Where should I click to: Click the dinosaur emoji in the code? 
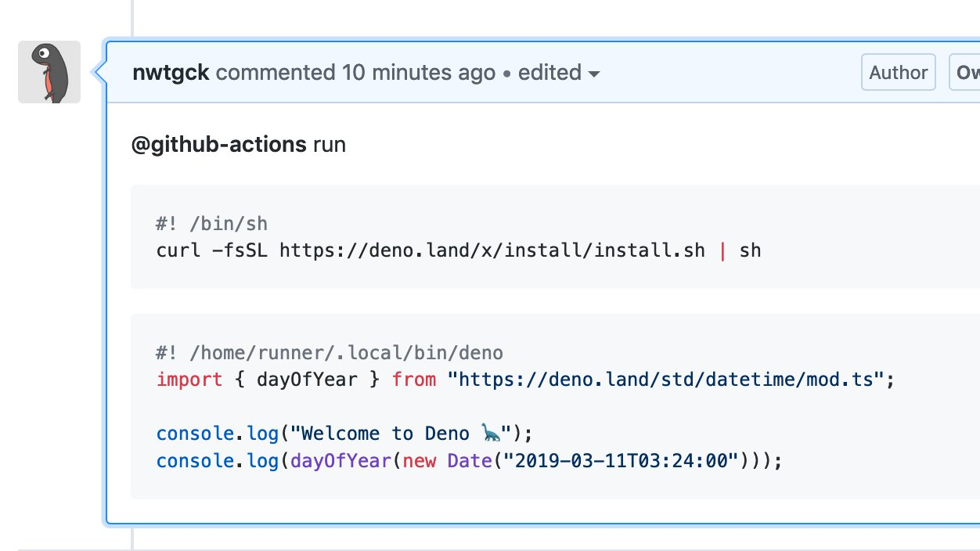point(492,433)
